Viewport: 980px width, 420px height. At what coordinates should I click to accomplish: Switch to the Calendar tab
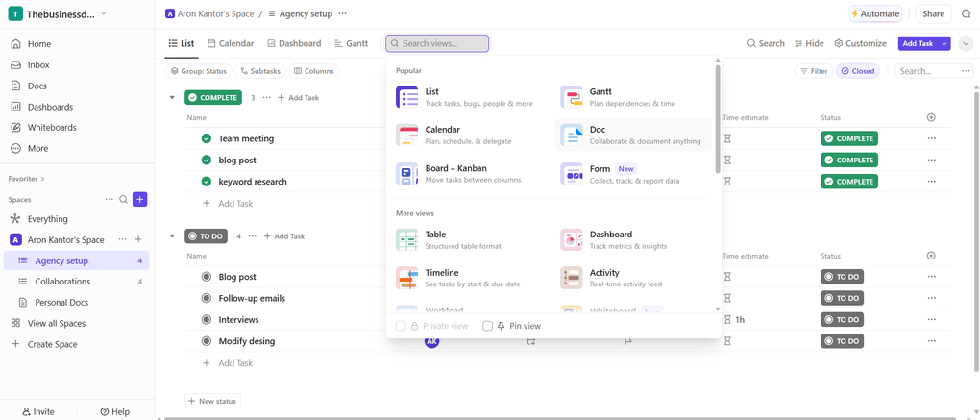click(x=231, y=44)
